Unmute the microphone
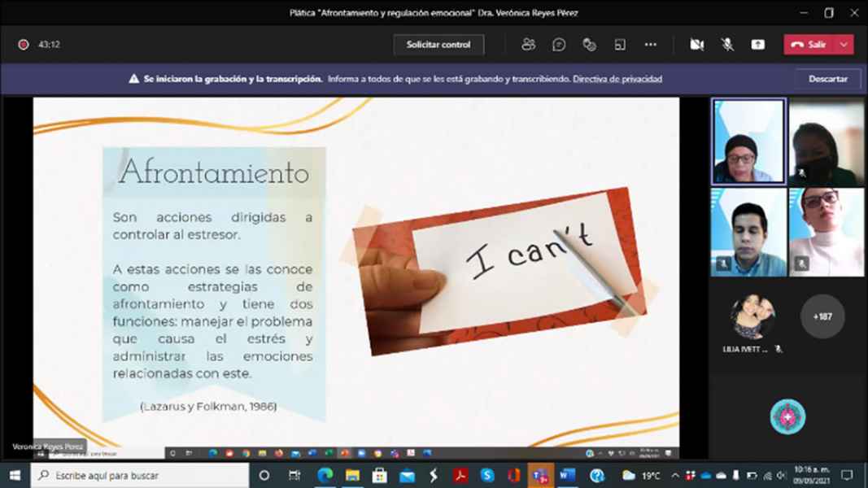Viewport: 868px width, 488px height. pos(727,45)
